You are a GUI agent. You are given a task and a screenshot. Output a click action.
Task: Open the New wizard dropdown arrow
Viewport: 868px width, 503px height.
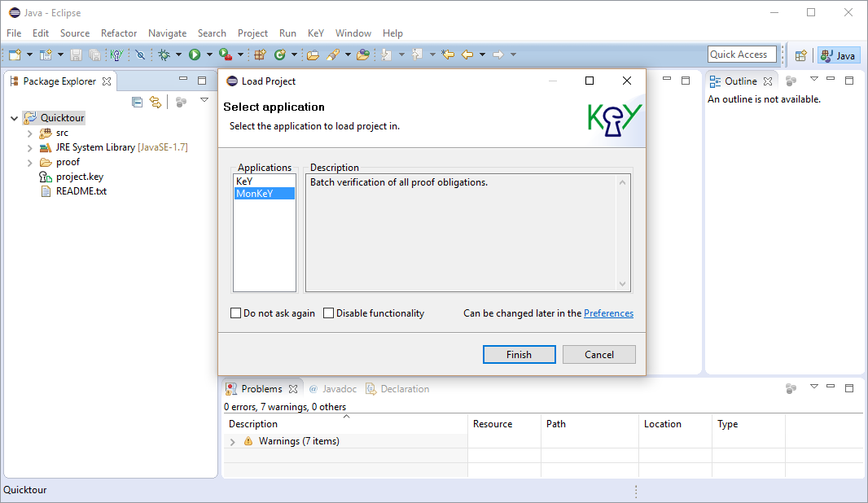click(29, 55)
